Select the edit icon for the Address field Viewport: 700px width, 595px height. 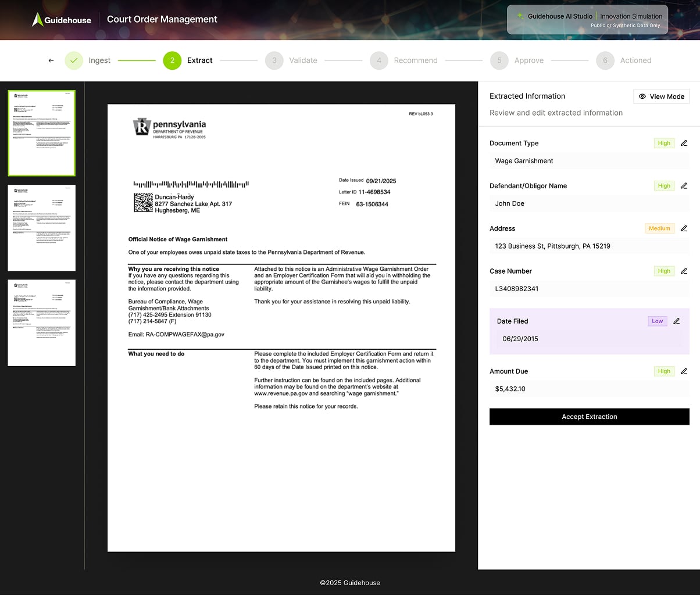coord(684,228)
